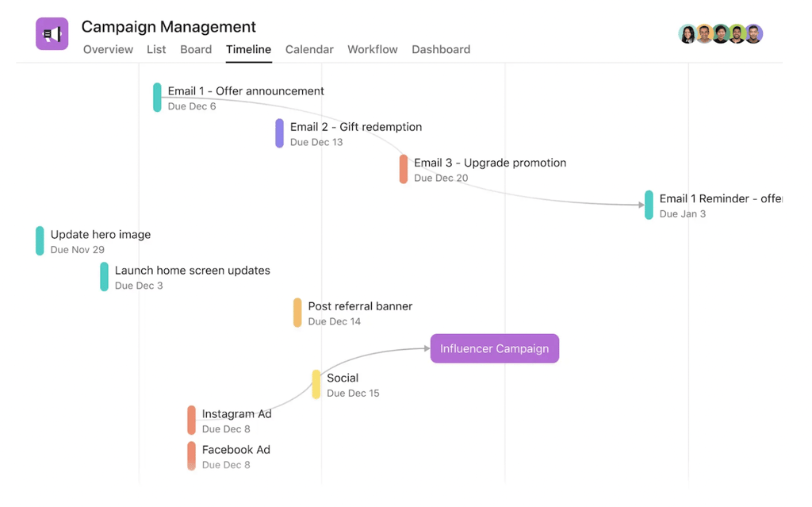Image resolution: width=812 pixels, height=507 pixels.
Task: Click the fourth team member avatar
Action: 737,33
